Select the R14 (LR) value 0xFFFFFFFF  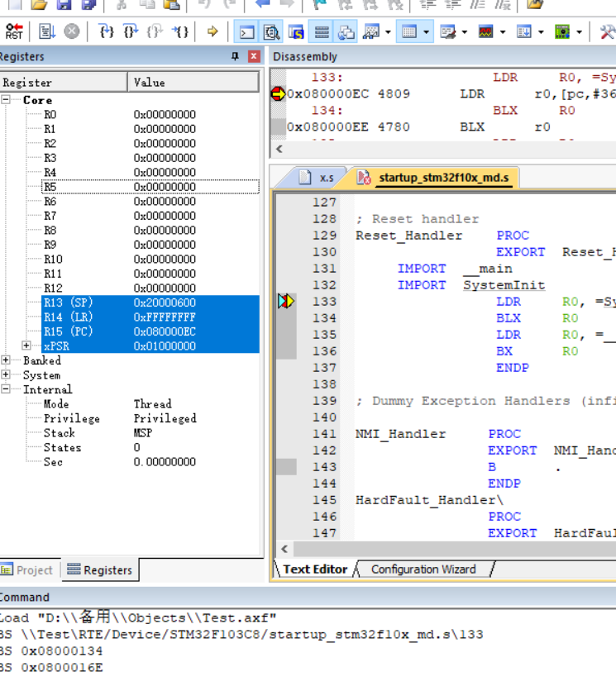pyautogui.click(x=165, y=317)
